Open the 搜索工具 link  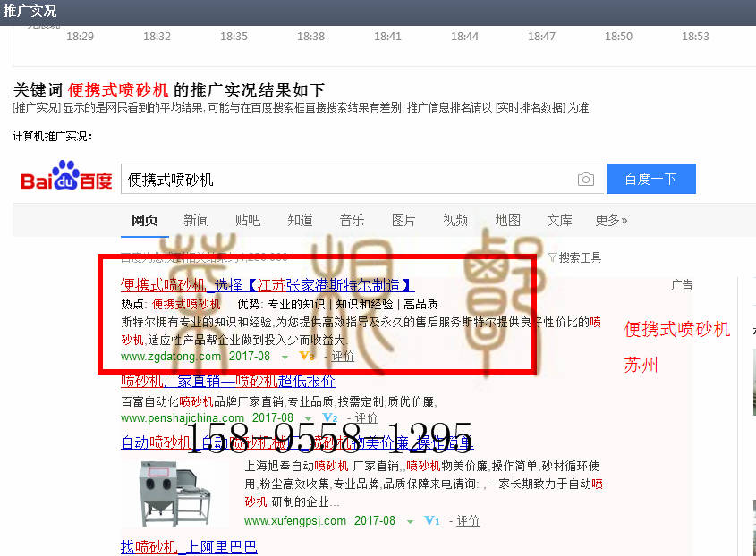click(580, 257)
